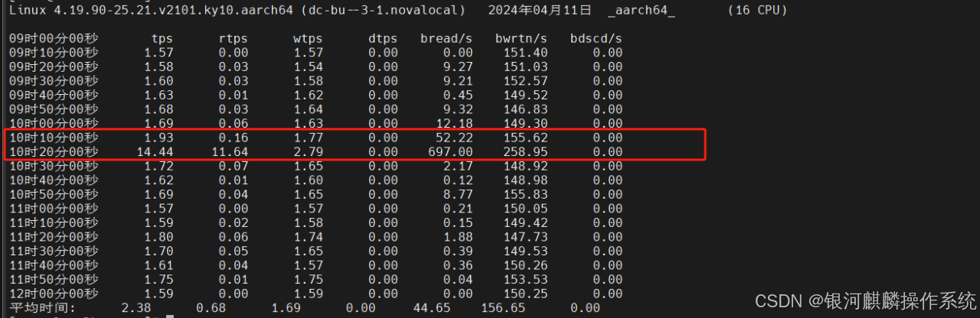
Task: Click bread/s value 697.00
Action: [x=451, y=152]
